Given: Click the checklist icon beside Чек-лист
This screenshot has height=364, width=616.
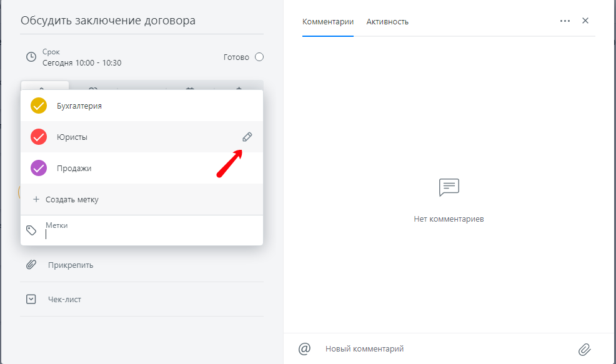Looking at the screenshot, I should click(x=31, y=299).
